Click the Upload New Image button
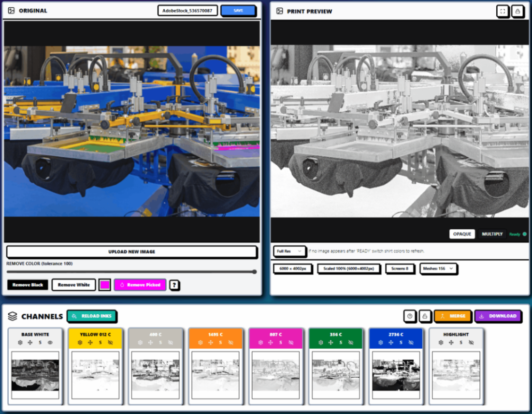Image resolution: width=532 pixels, height=414 pixels. 131,251
